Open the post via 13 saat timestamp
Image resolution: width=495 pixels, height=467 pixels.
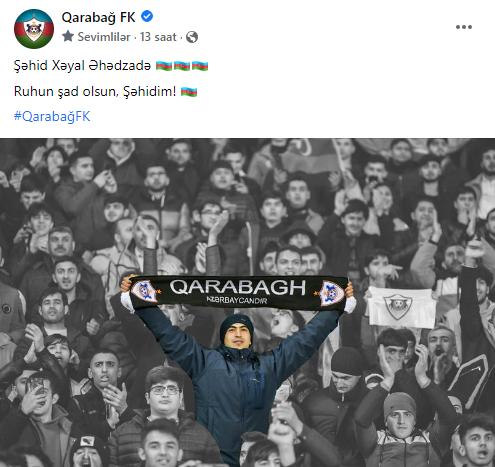(158, 37)
